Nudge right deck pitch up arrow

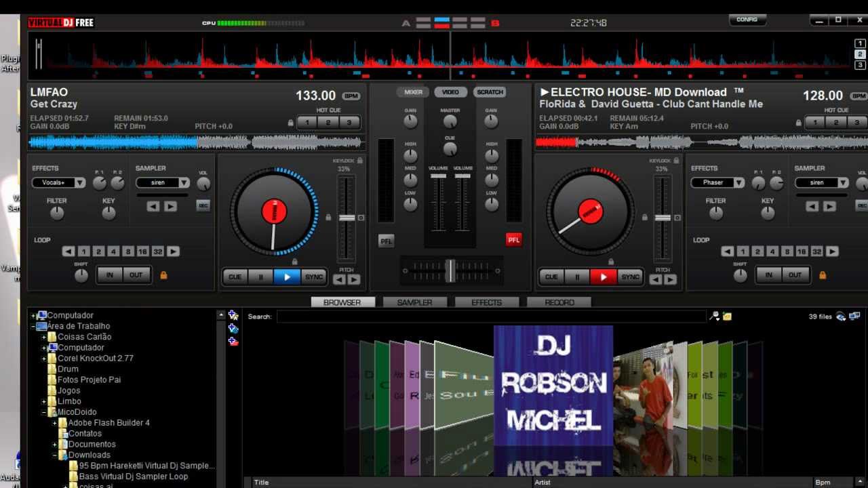(x=671, y=279)
